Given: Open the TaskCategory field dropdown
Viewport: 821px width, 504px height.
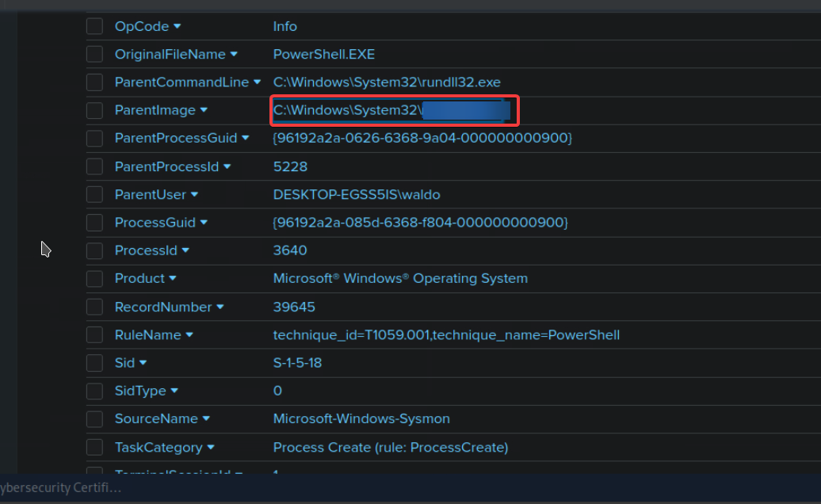Looking at the screenshot, I should pyautogui.click(x=211, y=447).
